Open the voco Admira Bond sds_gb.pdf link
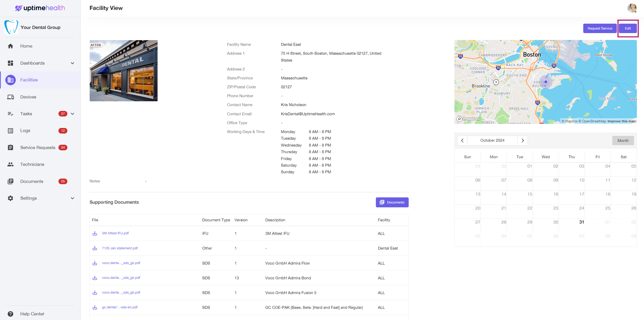The image size is (644, 320). [x=121, y=277]
